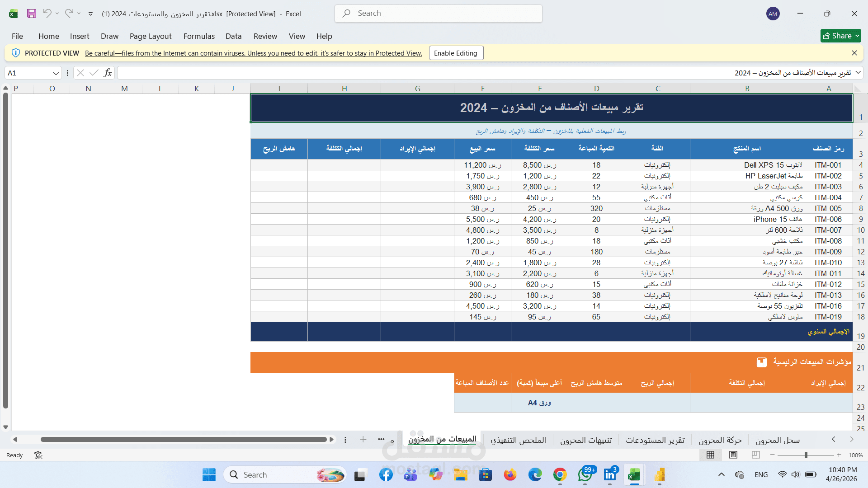Select column header F
Screen dimensions: 868x488
[482, 89]
